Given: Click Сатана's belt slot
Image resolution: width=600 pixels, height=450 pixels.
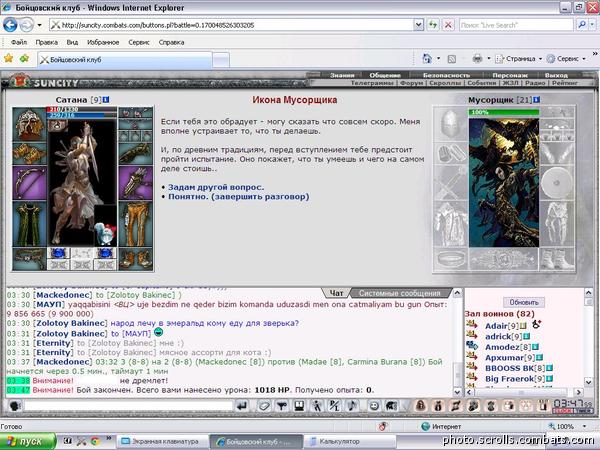Looking at the screenshot, I should point(29,259).
